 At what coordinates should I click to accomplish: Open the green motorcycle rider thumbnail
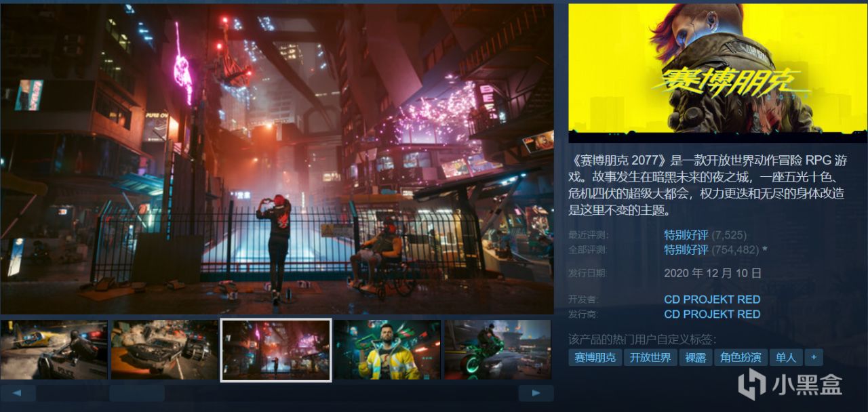point(498,350)
